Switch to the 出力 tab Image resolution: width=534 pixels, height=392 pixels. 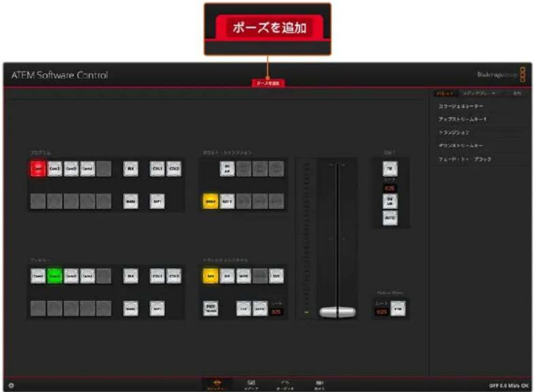click(x=517, y=93)
